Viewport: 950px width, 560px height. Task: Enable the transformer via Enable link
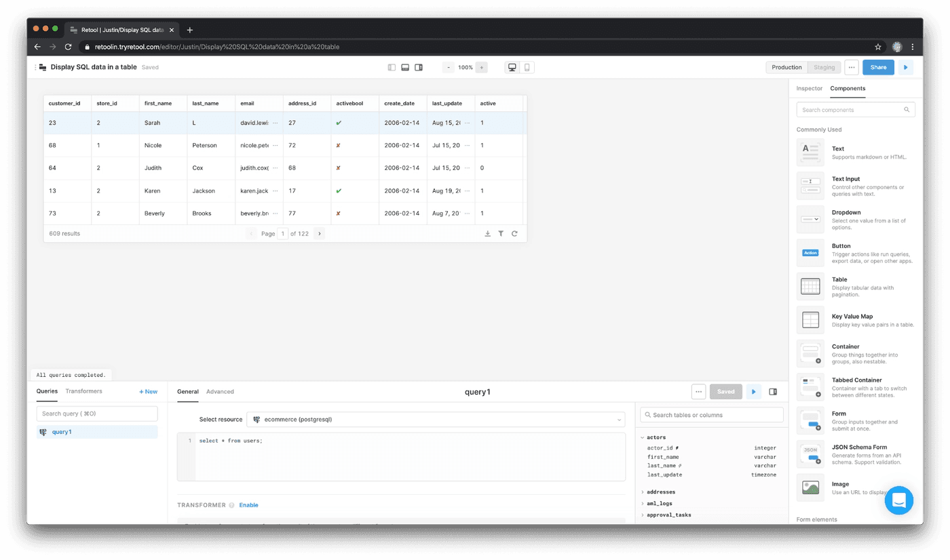[248, 505]
